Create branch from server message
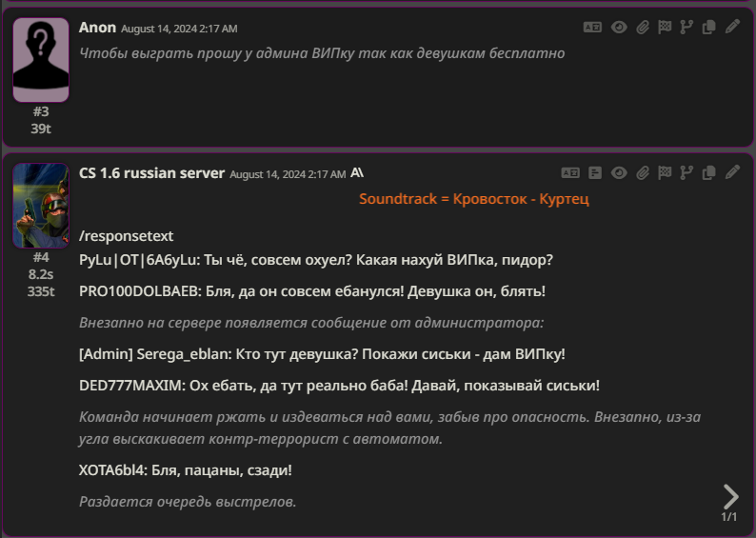Screen dimensions: 756x538 tap(686, 173)
